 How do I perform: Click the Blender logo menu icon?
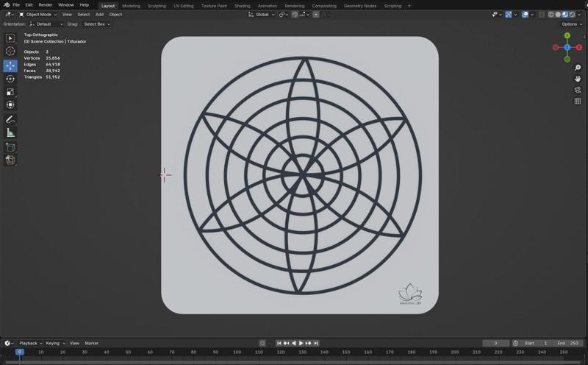click(7, 5)
